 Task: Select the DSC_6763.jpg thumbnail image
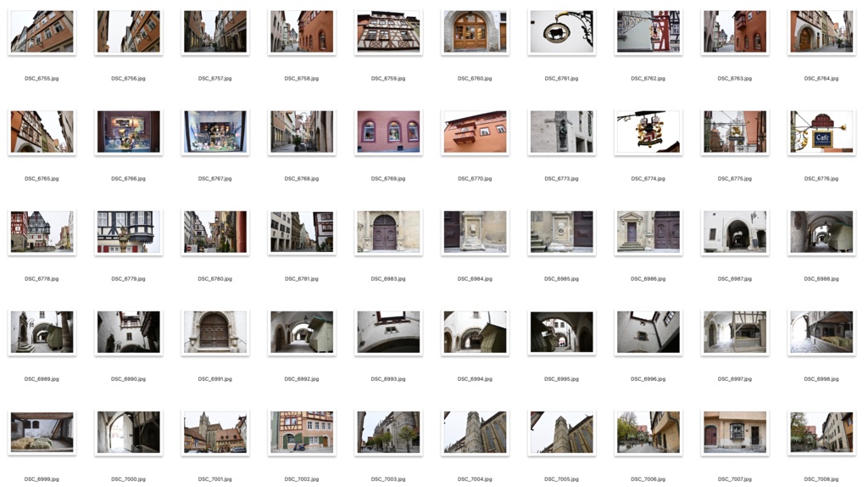735,31
